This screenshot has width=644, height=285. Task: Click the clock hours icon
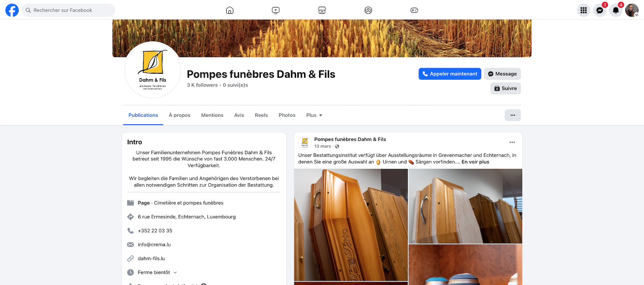(x=131, y=273)
